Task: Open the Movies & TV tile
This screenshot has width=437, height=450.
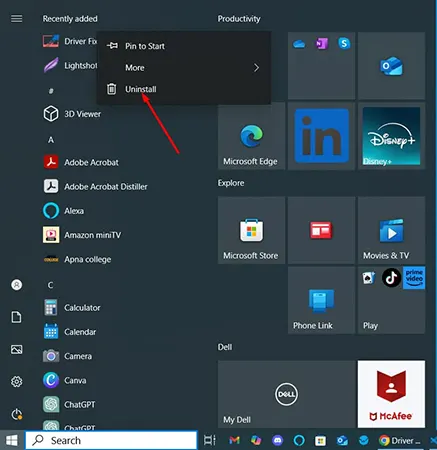Action: click(391, 230)
